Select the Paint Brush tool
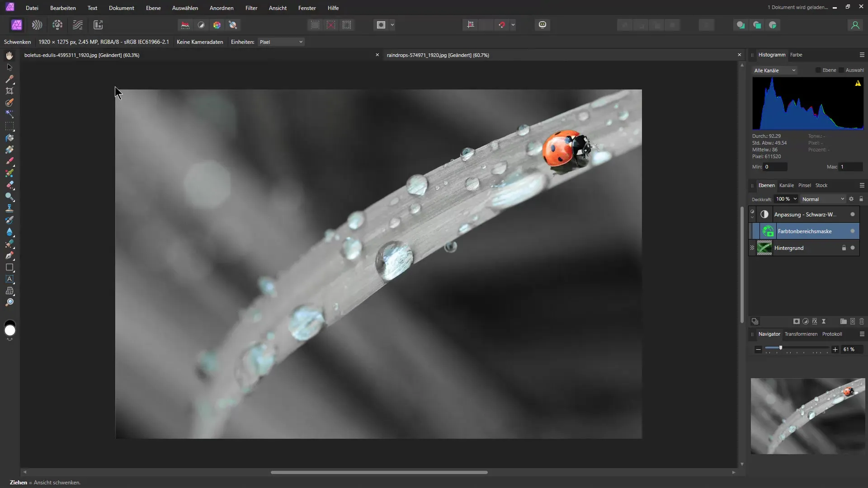Screen dimensions: 868x488 (x=9, y=161)
